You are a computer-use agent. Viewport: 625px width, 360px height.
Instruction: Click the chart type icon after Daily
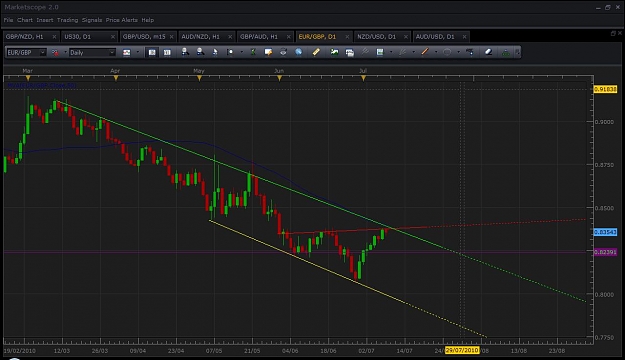point(127,53)
